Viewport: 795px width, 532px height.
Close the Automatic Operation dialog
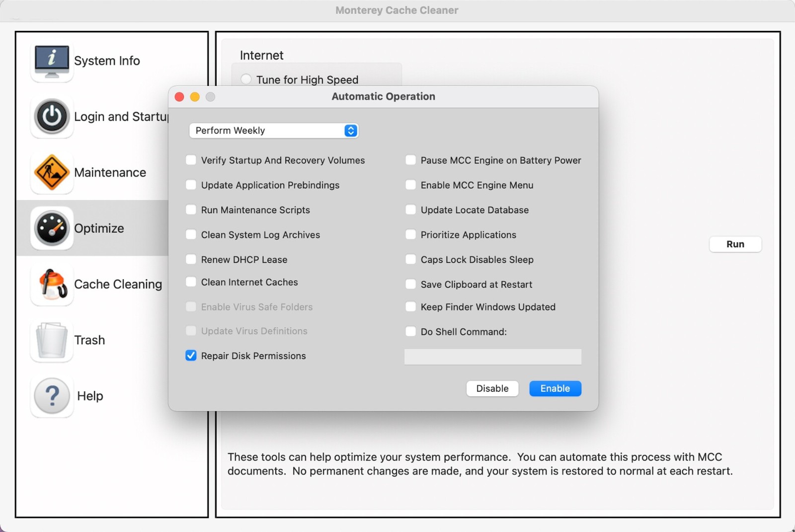(x=179, y=97)
